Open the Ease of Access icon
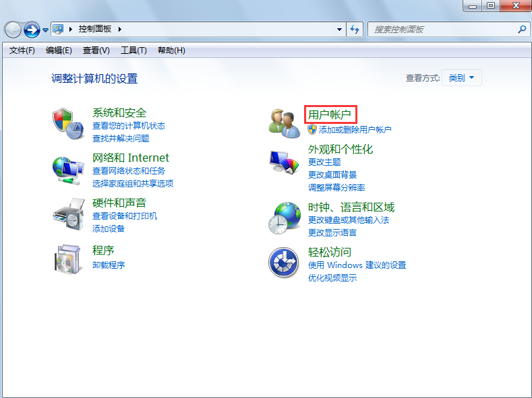 [x=284, y=262]
